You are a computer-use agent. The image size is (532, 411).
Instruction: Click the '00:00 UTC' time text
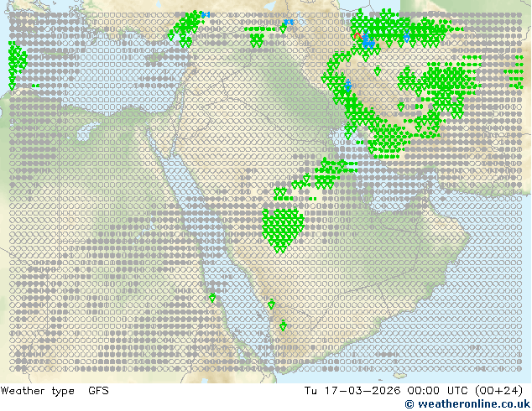tap(438, 391)
